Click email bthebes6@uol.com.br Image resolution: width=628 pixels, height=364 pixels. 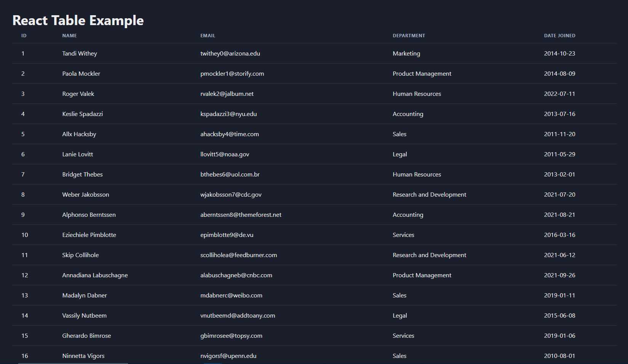click(x=230, y=175)
